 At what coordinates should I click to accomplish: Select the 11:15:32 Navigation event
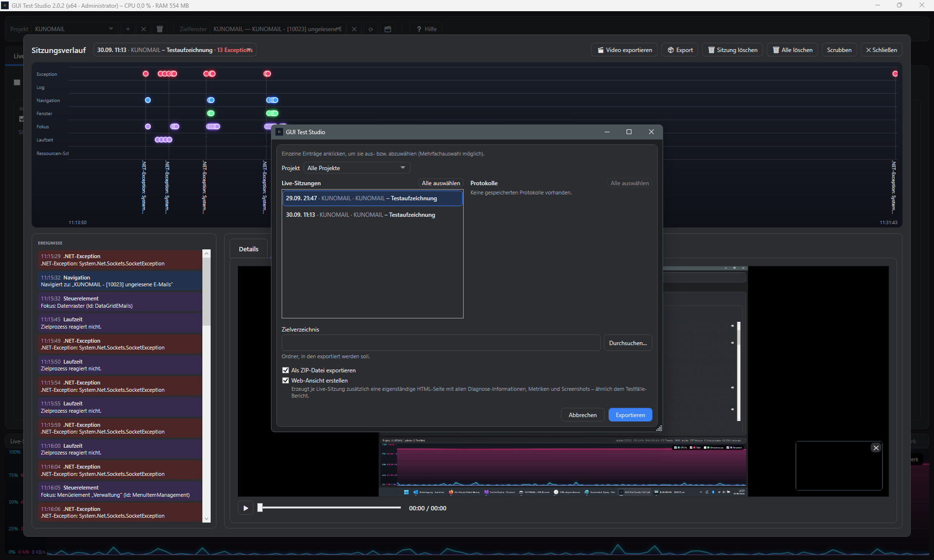[x=120, y=281]
